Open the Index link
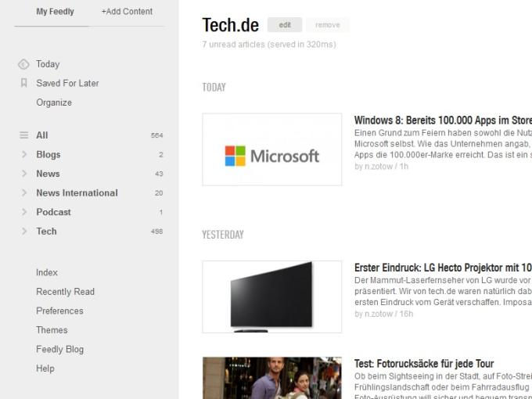This screenshot has height=399, width=532. [x=47, y=272]
